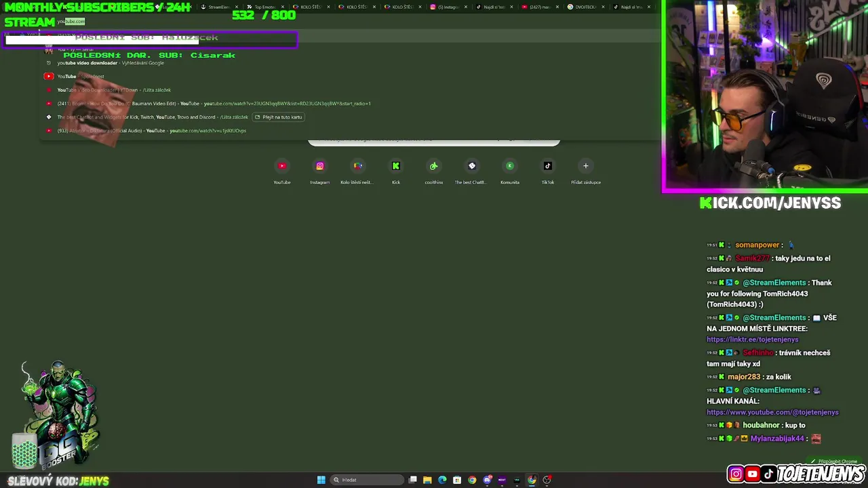Screen dimensions: 868x488
Task: Open the Windows Start menu
Action: (x=321, y=480)
